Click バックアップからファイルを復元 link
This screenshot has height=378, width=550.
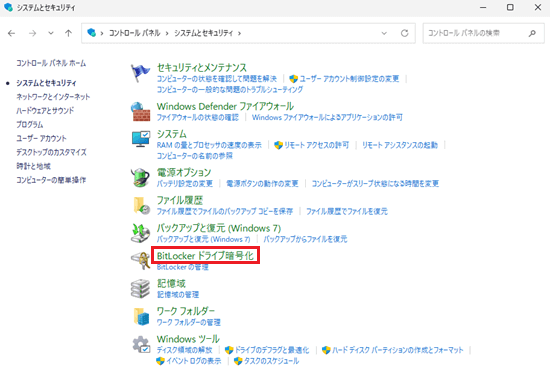click(x=305, y=239)
